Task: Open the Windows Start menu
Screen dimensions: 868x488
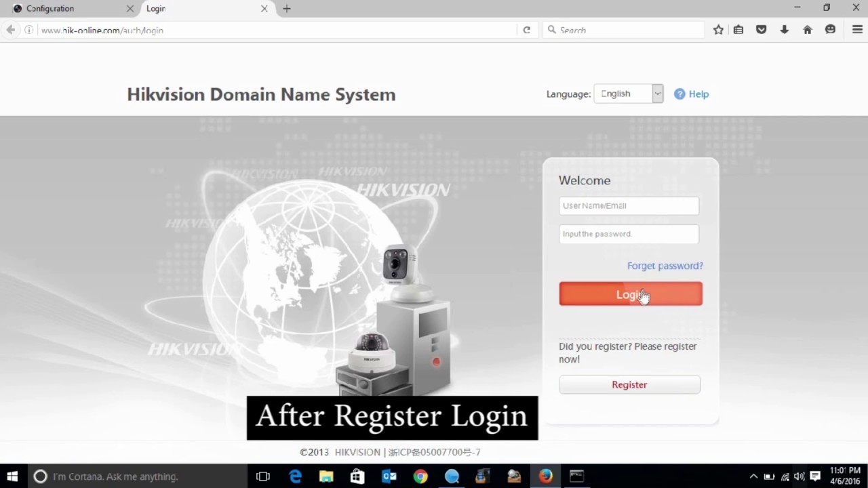Action: (x=12, y=476)
